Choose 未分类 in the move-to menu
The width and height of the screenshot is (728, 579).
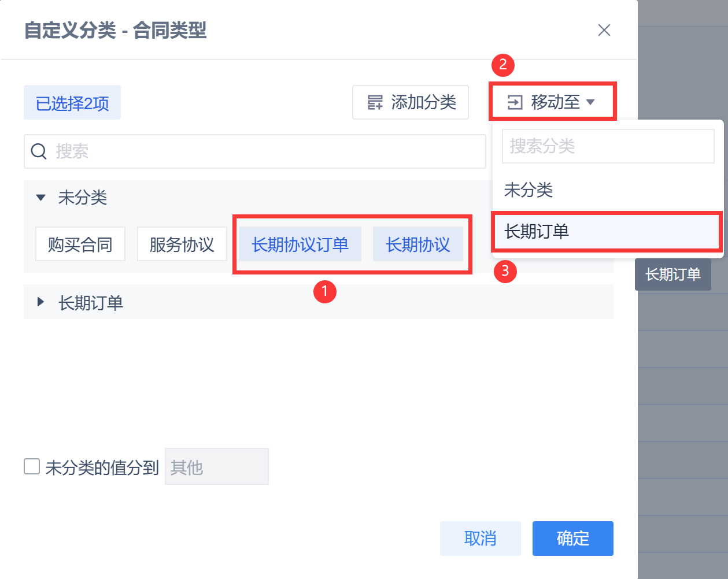point(529,190)
